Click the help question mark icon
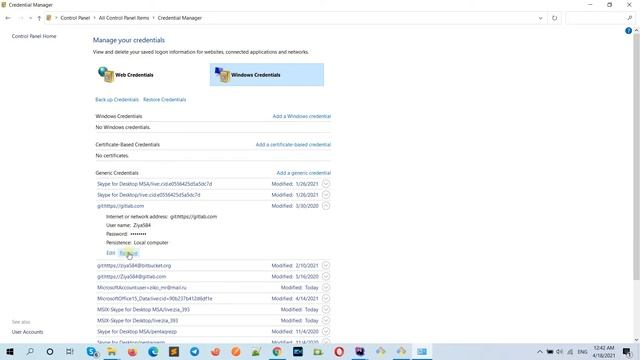The image size is (640, 360). click(x=628, y=31)
